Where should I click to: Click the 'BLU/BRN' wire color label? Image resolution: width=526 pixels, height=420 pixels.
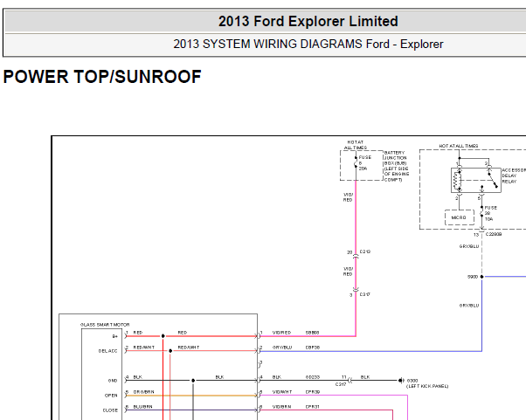pyautogui.click(x=143, y=407)
